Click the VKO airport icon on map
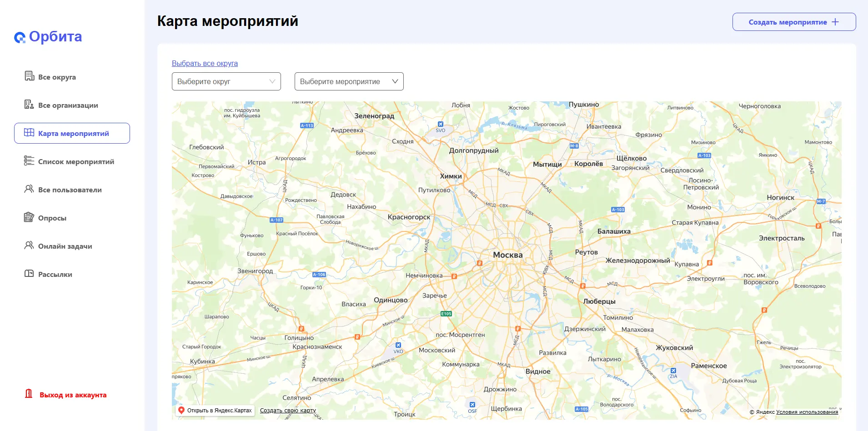This screenshot has height=431, width=868. pos(398,346)
